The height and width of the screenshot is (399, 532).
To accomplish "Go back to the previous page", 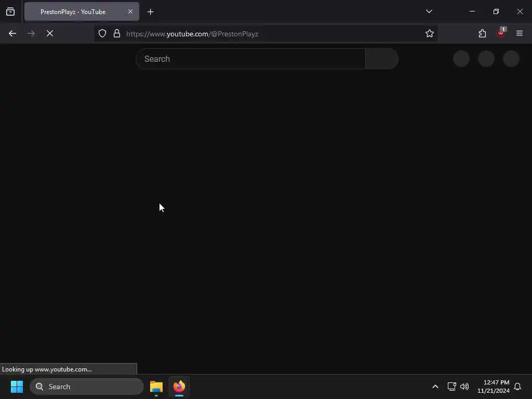I will click(12, 34).
